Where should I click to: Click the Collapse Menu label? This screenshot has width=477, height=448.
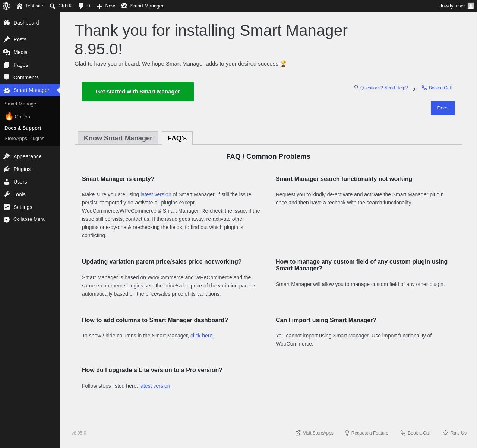tap(29, 219)
